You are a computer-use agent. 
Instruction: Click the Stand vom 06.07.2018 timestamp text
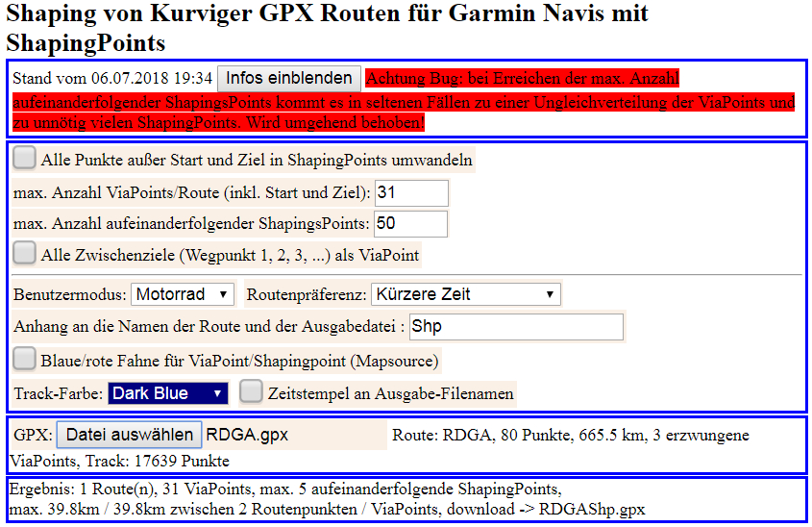pos(112,78)
